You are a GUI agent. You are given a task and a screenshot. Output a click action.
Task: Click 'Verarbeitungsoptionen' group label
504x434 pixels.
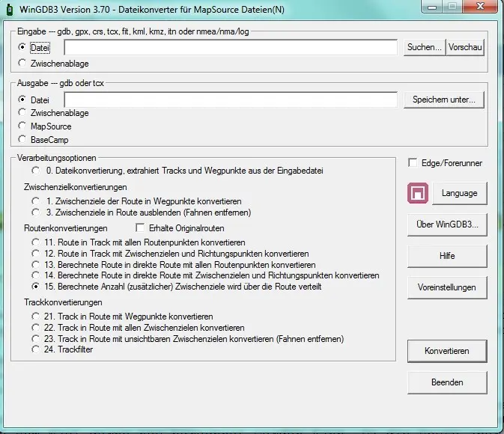tap(57, 158)
